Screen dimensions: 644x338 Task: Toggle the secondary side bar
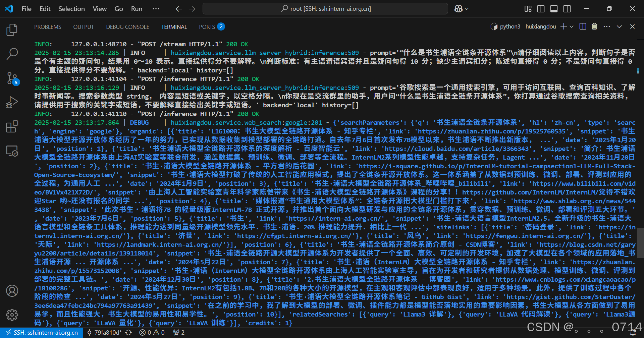[x=567, y=9]
